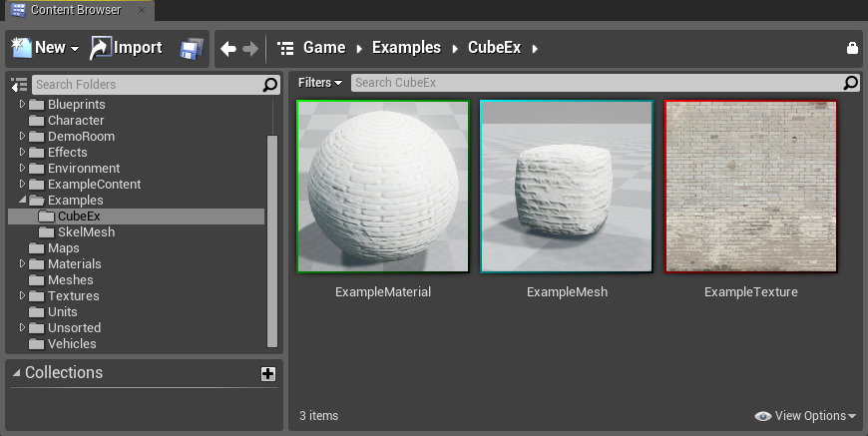Go back using the left arrow icon

[228, 48]
